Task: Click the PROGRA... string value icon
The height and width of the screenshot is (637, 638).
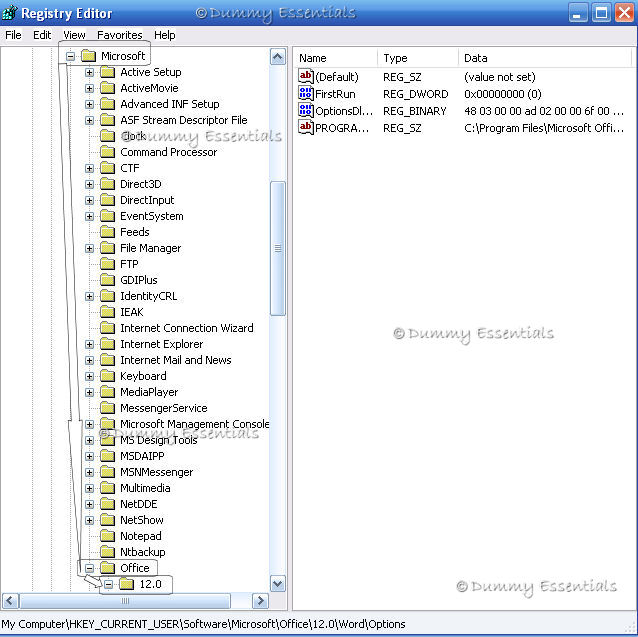Action: tap(306, 128)
